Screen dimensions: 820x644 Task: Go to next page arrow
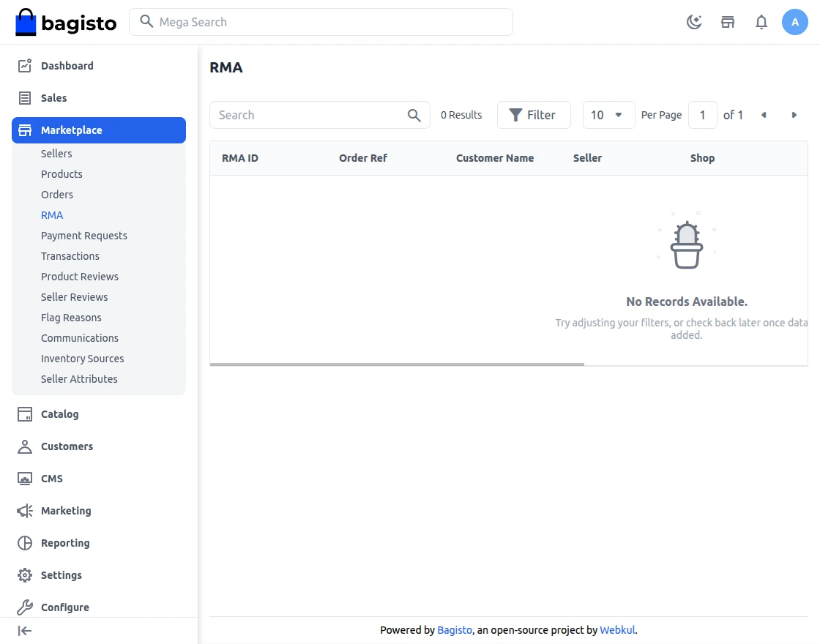[x=794, y=115]
